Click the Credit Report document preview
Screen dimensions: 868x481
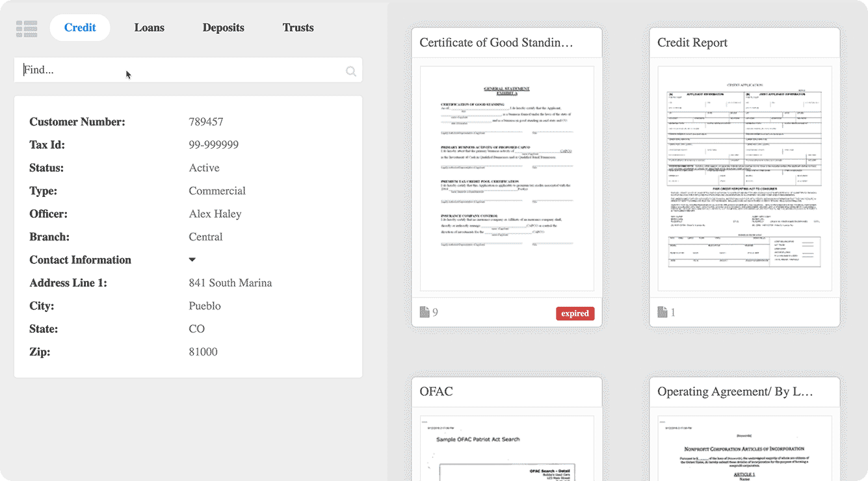[x=744, y=177]
